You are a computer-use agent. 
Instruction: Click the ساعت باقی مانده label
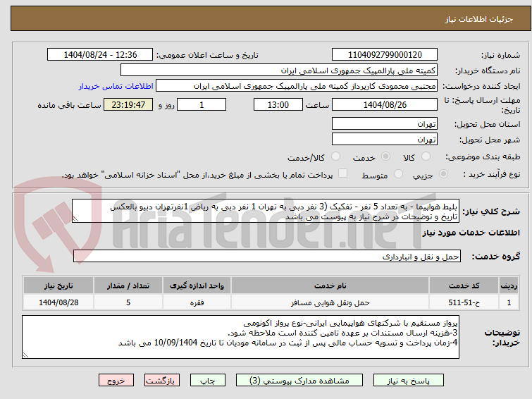69,105
